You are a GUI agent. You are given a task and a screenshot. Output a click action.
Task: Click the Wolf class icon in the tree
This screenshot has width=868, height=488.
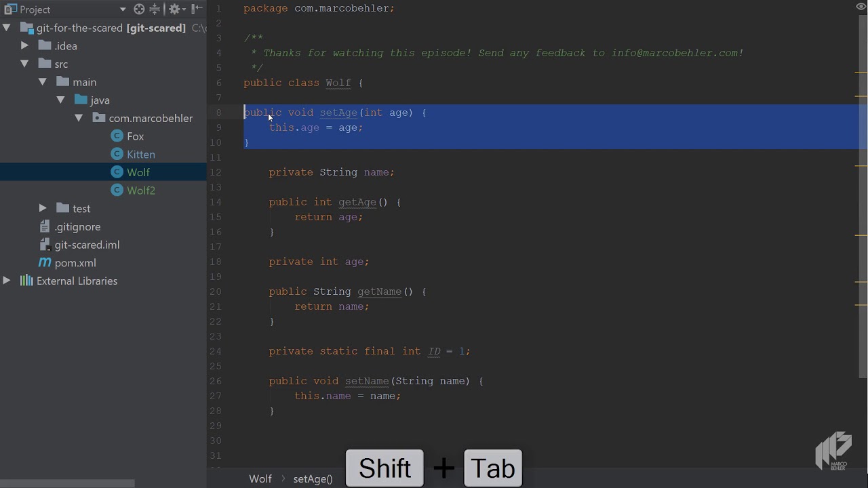point(117,172)
